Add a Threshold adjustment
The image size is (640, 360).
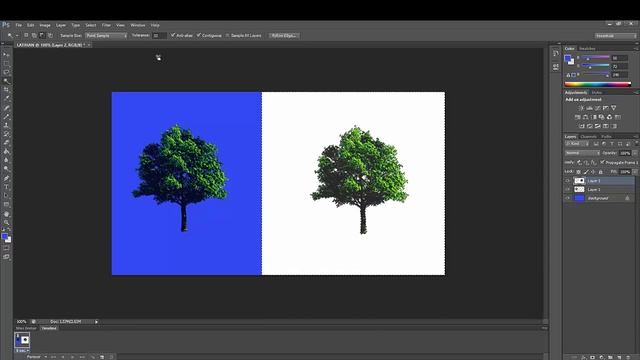(x=598, y=126)
